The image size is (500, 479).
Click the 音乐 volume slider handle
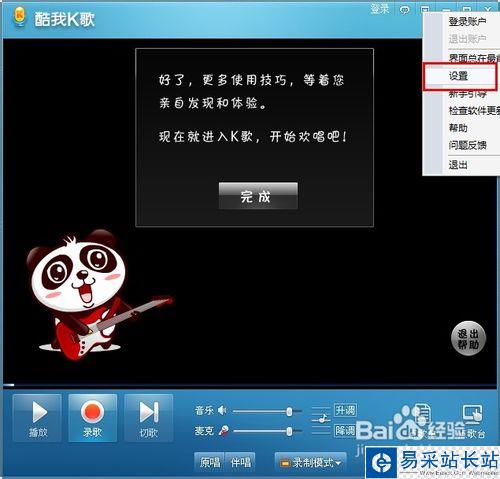tap(289, 411)
